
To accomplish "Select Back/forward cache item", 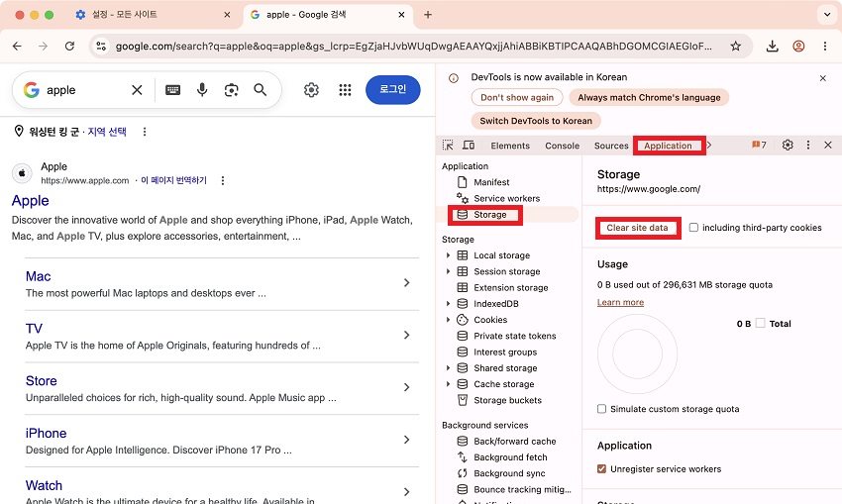I will click(x=514, y=442).
